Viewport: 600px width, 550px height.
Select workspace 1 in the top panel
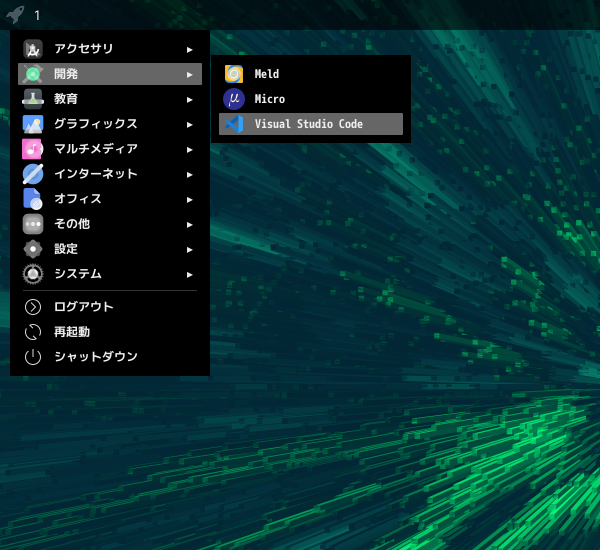pos(37,15)
